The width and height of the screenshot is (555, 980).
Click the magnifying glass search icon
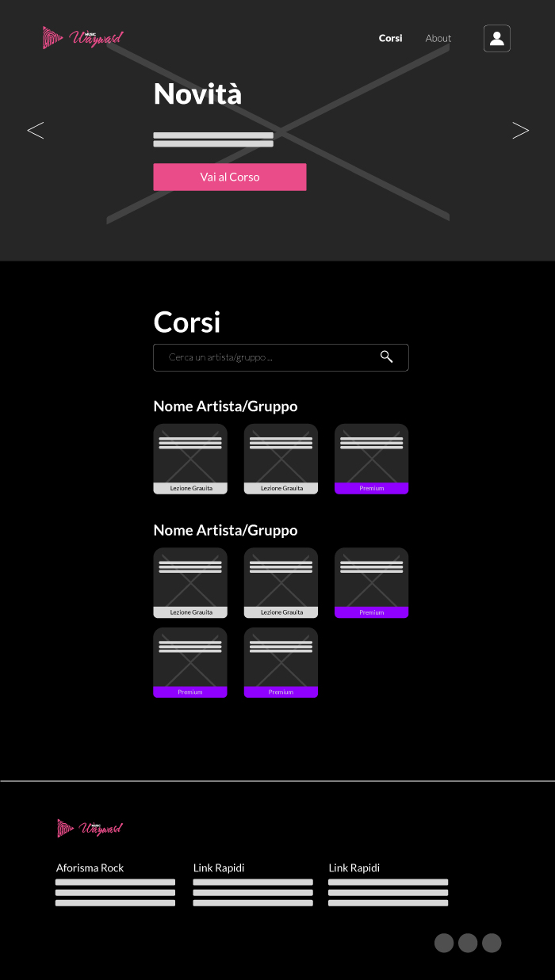386,357
